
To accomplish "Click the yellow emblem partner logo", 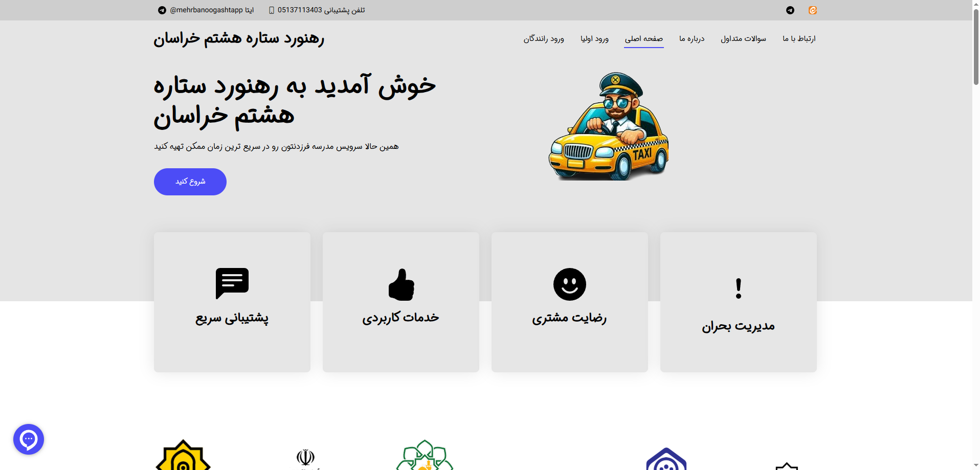I will 183,455.
